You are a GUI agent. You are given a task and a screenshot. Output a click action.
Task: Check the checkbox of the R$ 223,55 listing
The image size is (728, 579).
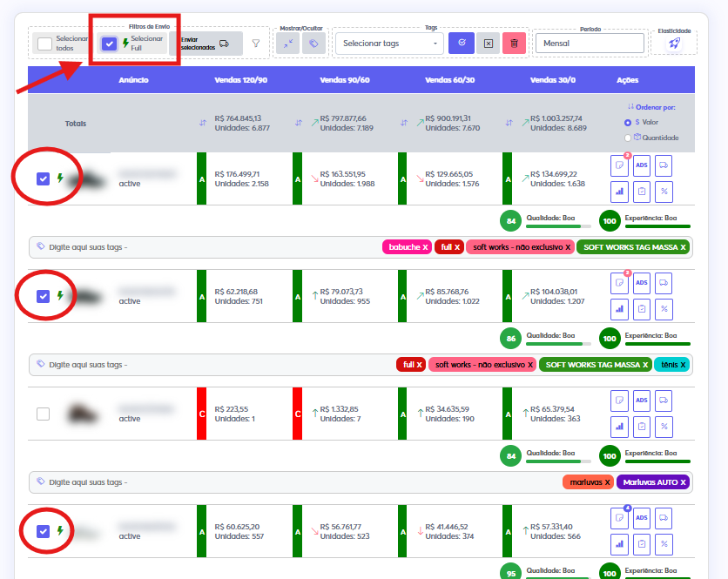44,414
